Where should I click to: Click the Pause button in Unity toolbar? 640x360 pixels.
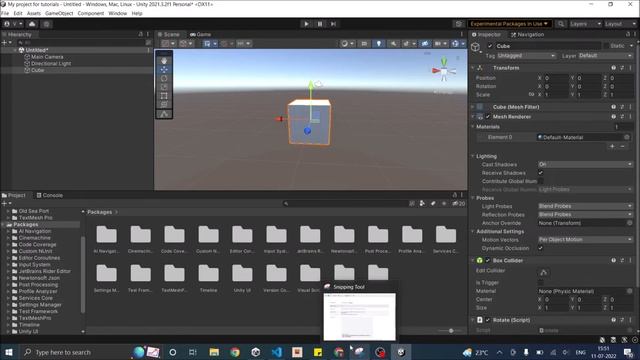coord(320,24)
